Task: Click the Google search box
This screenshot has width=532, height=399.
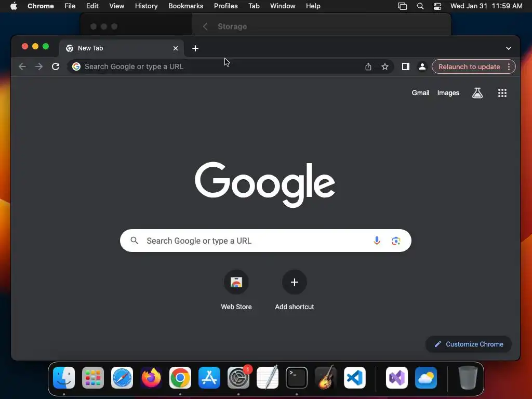Action: point(265,241)
